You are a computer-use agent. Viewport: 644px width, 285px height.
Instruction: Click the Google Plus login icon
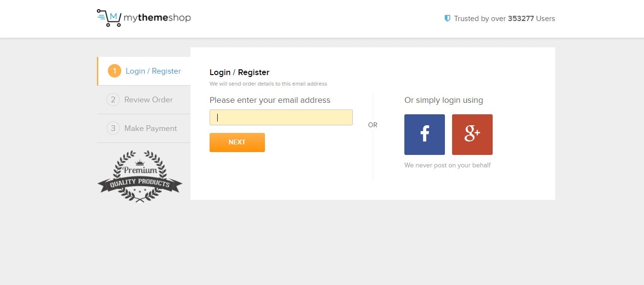click(x=472, y=134)
